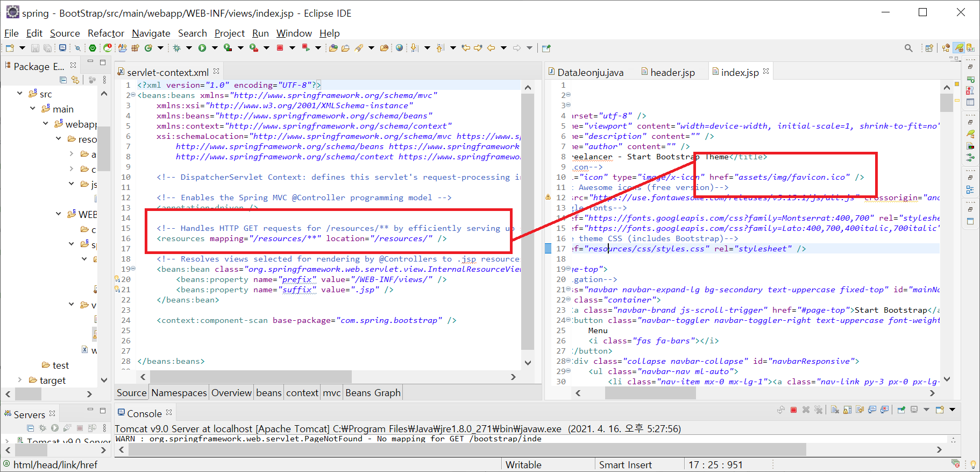Image resolution: width=980 pixels, height=472 pixels.
Task: Expand the target folder node
Action: point(20,380)
